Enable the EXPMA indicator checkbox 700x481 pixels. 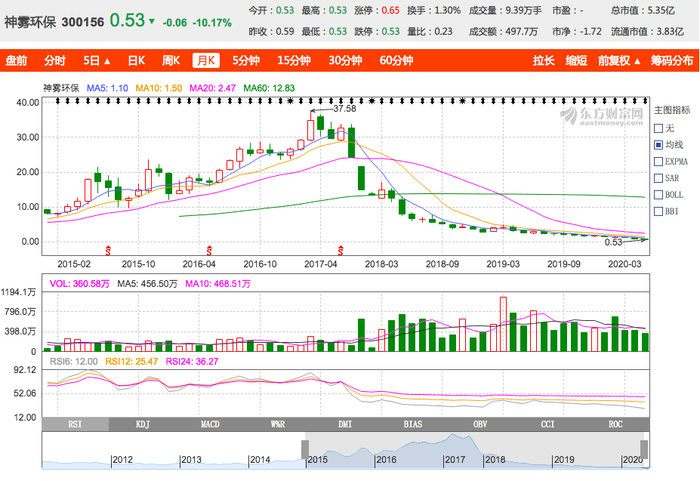(658, 161)
